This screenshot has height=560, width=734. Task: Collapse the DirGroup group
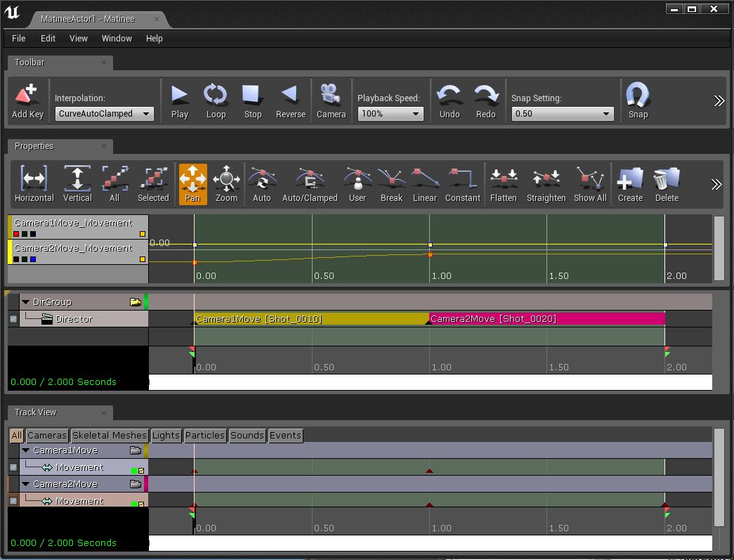click(26, 302)
